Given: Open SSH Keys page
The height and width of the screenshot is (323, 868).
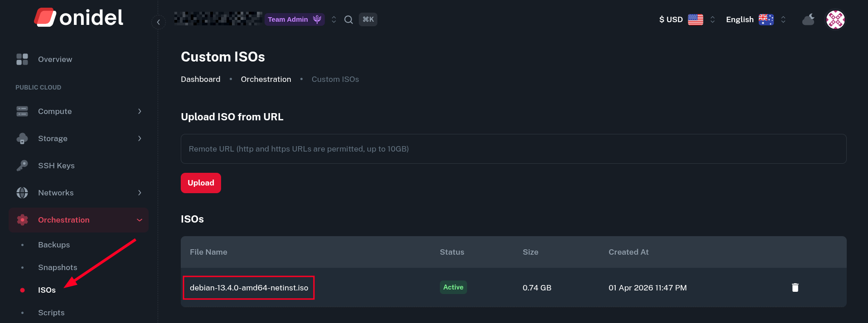Looking at the screenshot, I should [56, 166].
